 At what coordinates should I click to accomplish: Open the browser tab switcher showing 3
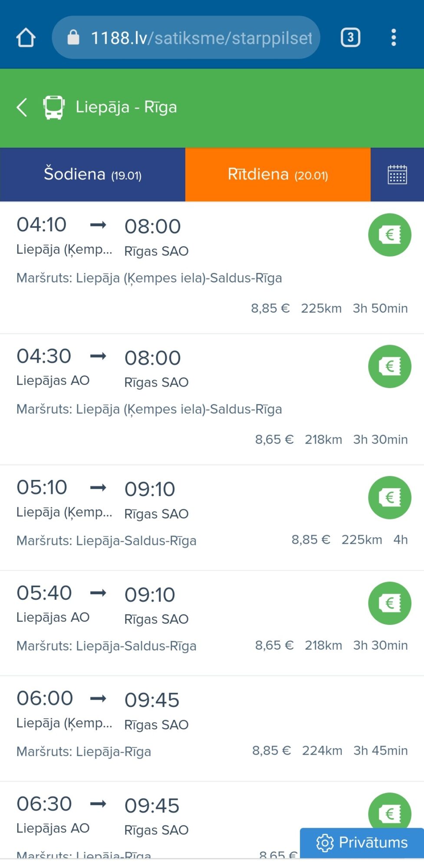pos(350,37)
